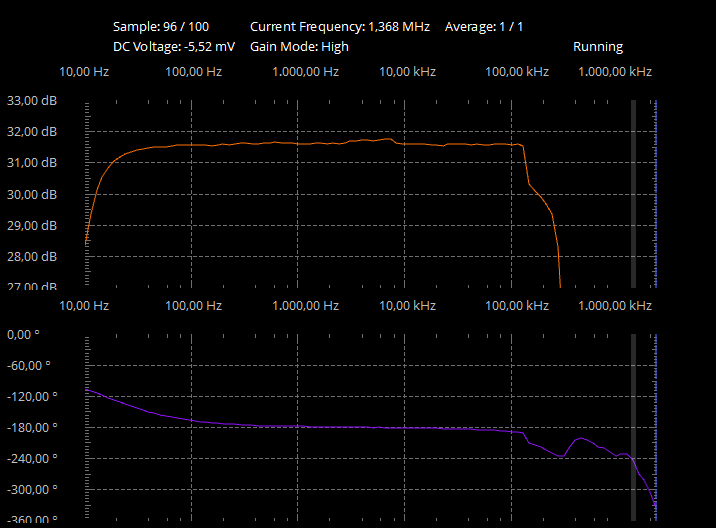Click the gray frequency cursor in phase plot

click(x=633, y=428)
